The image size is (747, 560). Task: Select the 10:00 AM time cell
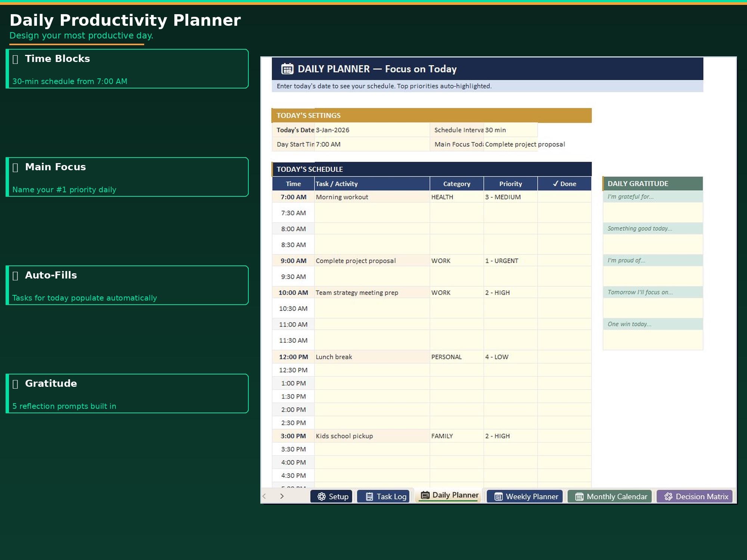(293, 292)
